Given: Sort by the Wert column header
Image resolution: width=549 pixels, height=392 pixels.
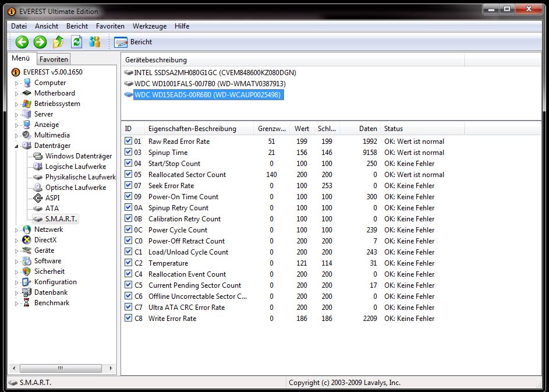Looking at the screenshot, I should (x=302, y=129).
